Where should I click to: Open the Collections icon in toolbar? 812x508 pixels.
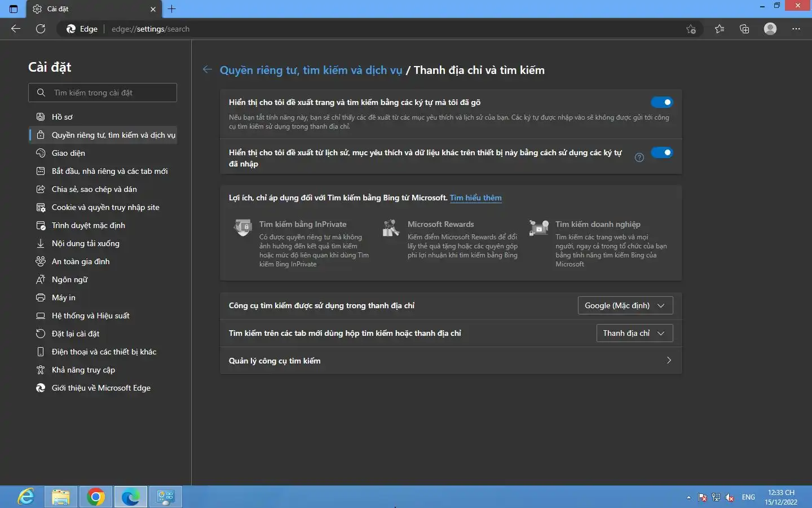(744, 29)
